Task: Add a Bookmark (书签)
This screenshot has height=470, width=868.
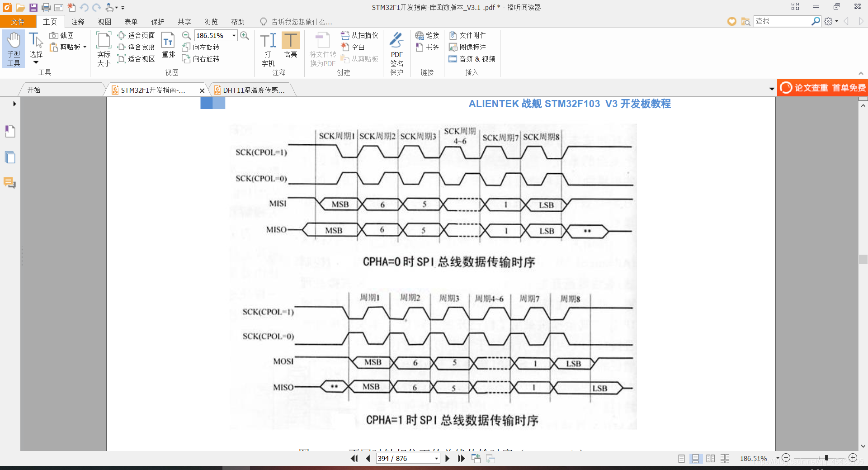Action: click(x=427, y=47)
